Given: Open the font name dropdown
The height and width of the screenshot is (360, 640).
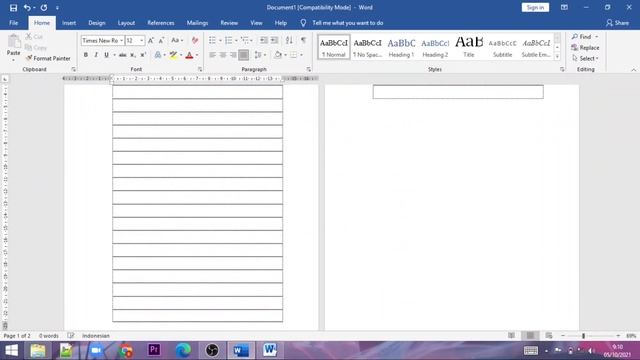Looking at the screenshot, I should coord(121,40).
